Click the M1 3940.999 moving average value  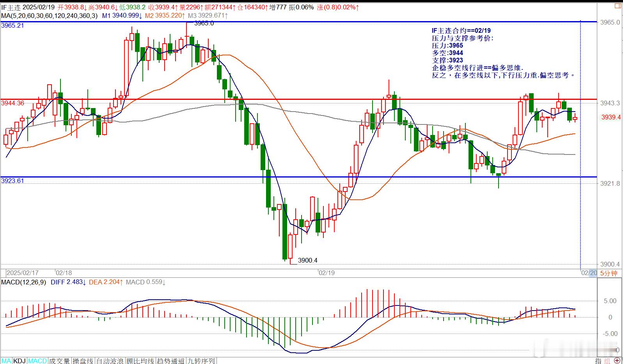[122, 16]
